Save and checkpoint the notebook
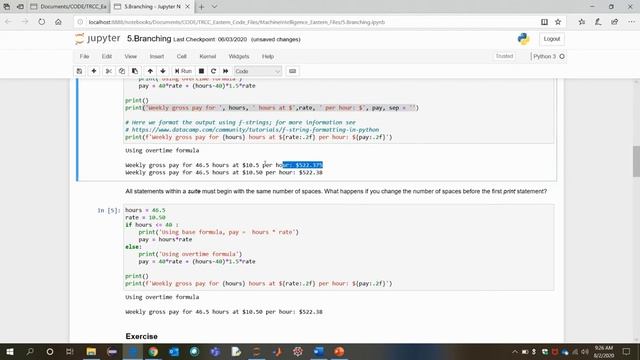The width and height of the screenshot is (640, 360). point(80,71)
